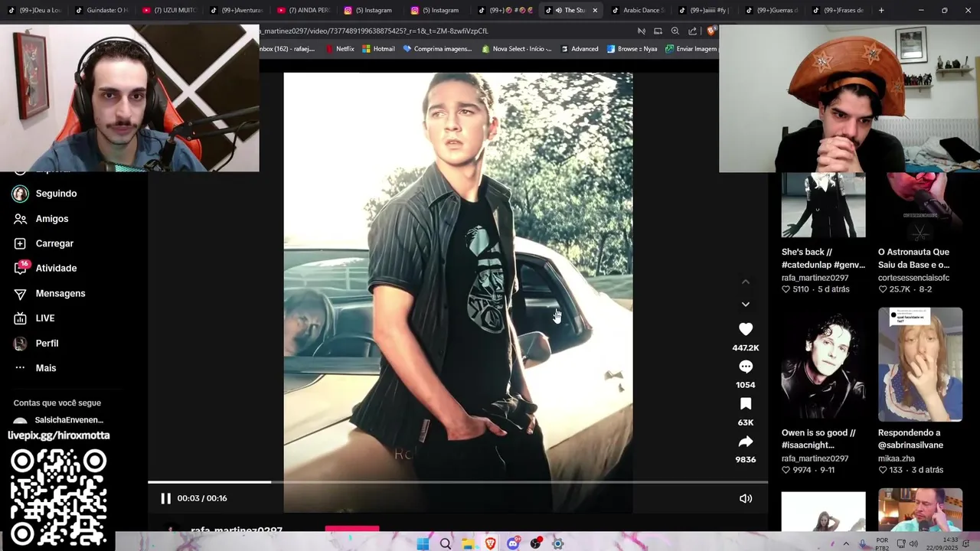Click the share icon in the address bar

(692, 31)
